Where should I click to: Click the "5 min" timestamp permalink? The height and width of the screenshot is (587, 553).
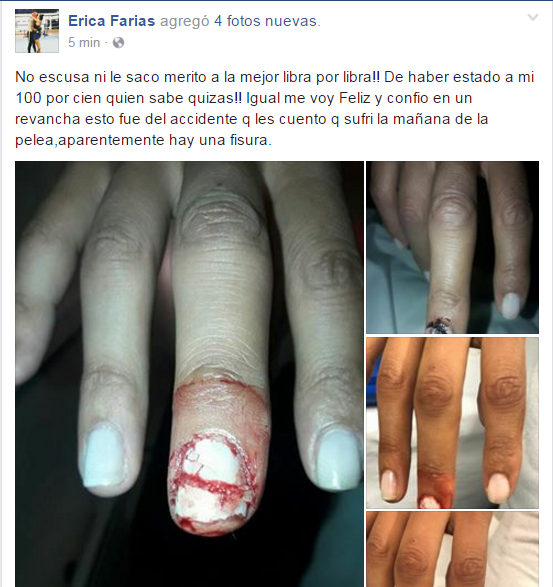(x=84, y=43)
